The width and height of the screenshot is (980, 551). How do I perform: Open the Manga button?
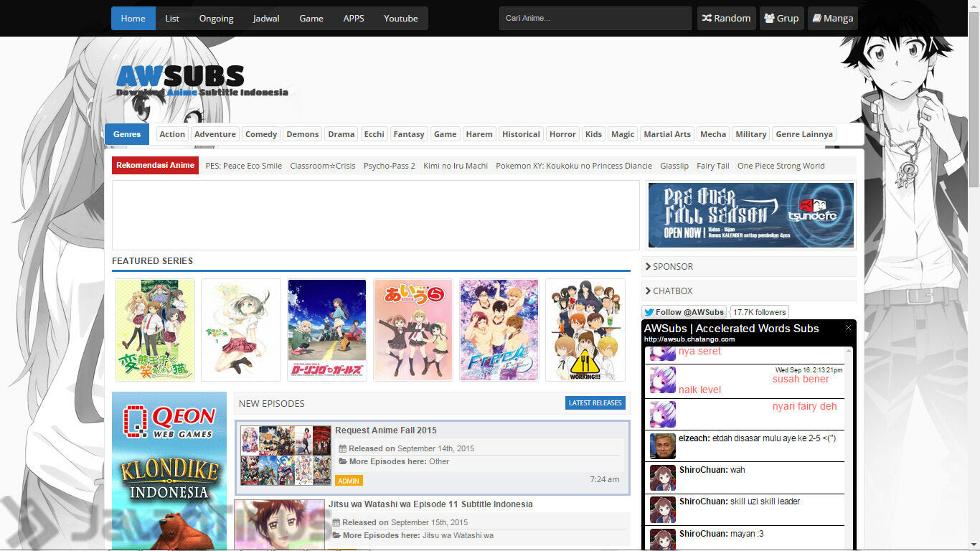coord(832,18)
